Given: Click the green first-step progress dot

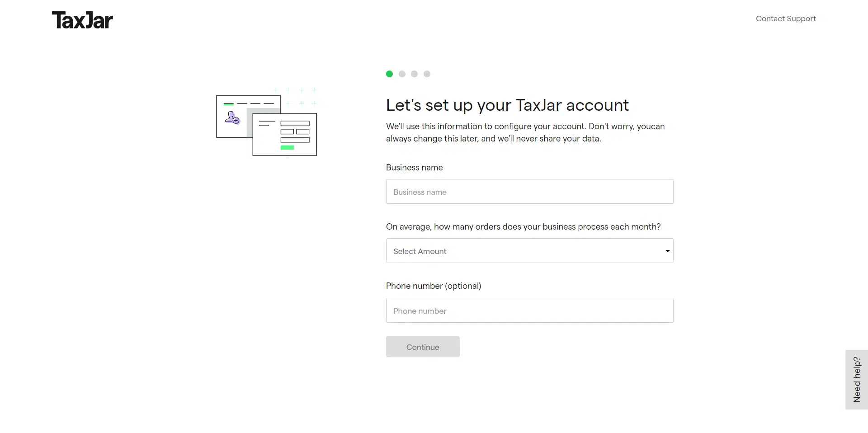Looking at the screenshot, I should pyautogui.click(x=389, y=74).
